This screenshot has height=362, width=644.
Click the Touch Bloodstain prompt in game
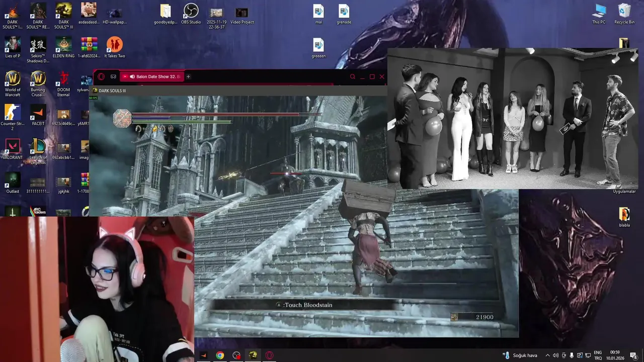click(x=304, y=305)
